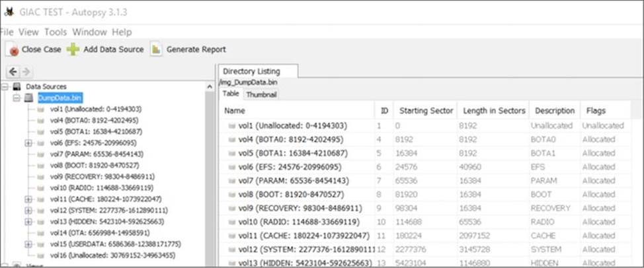Select the vol11 CACHE name cell in table
The width and height of the screenshot is (644, 268).
[x=304, y=236]
